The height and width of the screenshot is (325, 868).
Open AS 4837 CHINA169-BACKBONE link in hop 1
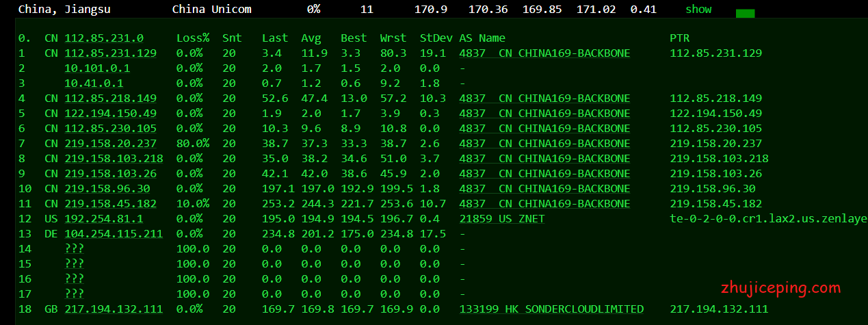[545, 53]
